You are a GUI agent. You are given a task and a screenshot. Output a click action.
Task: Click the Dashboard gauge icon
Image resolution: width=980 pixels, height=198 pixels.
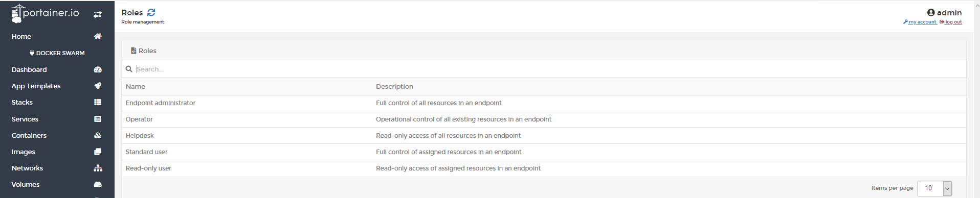[98, 69]
